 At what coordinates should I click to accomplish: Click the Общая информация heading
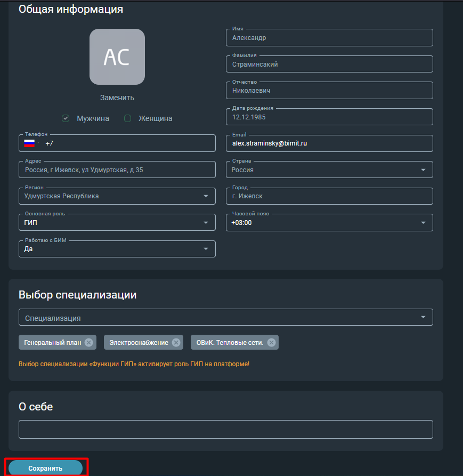tap(71, 9)
